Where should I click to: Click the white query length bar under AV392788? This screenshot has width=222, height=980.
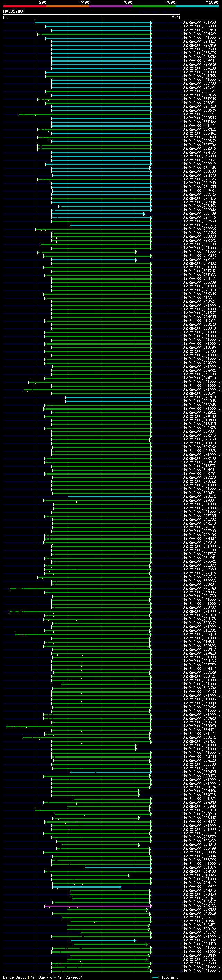92,14
